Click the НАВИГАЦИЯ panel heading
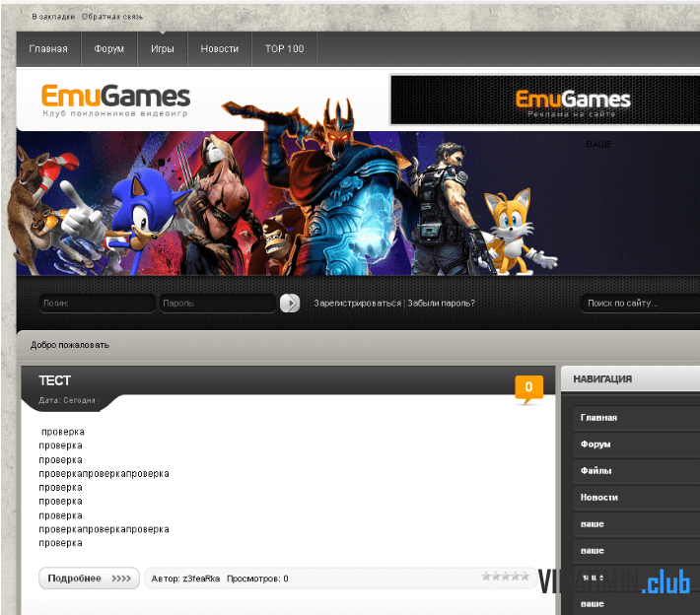This screenshot has width=700, height=615. click(602, 379)
